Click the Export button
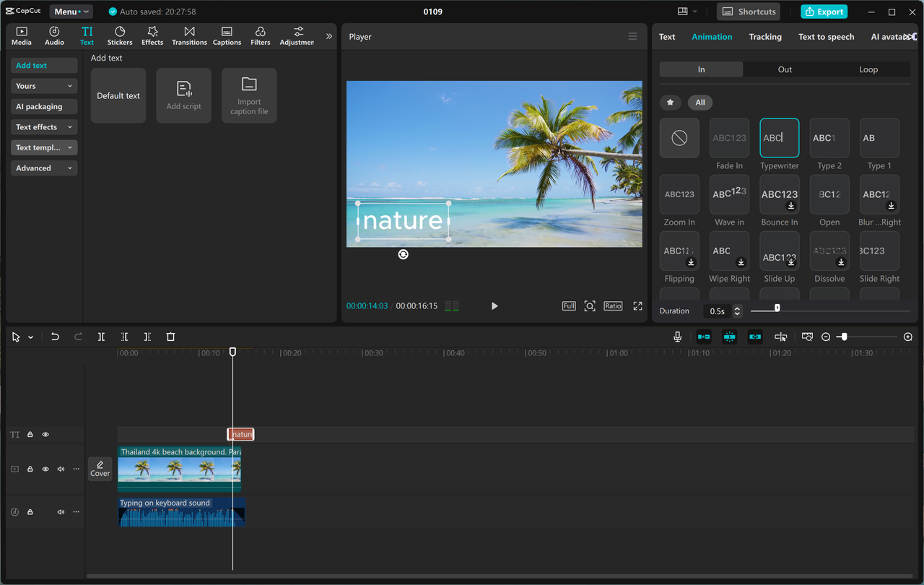924x585 pixels. pyautogui.click(x=824, y=12)
